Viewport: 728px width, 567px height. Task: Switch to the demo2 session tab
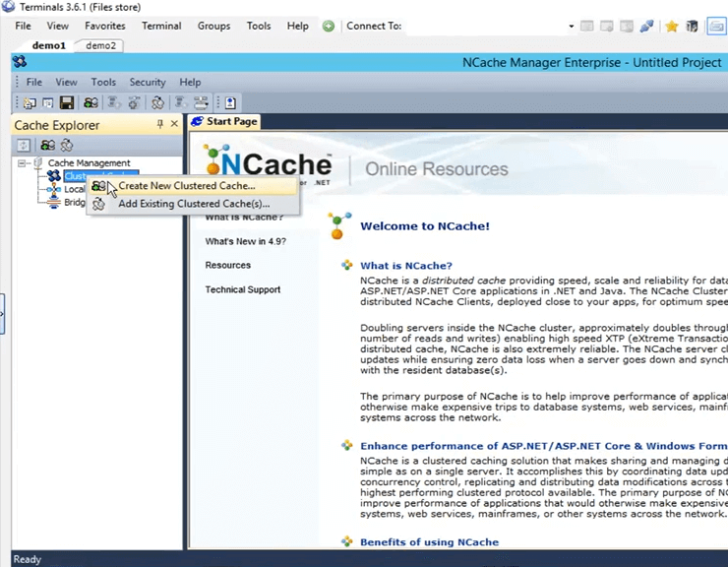pyautogui.click(x=100, y=45)
